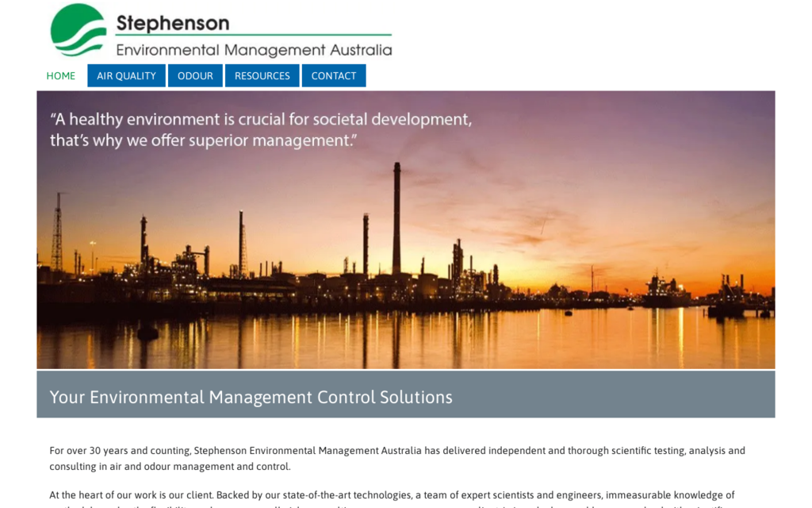
Task: Click the 30 years experience paragraph
Action: (396, 457)
